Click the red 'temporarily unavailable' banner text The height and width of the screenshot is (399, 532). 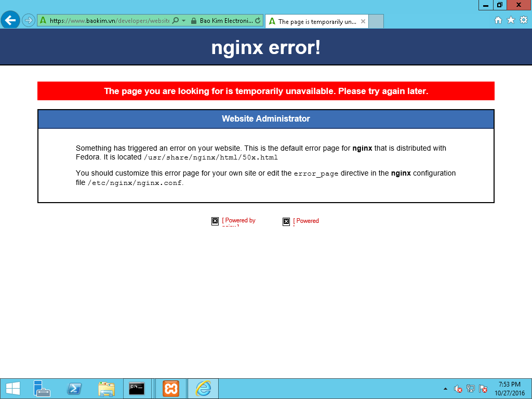(266, 91)
